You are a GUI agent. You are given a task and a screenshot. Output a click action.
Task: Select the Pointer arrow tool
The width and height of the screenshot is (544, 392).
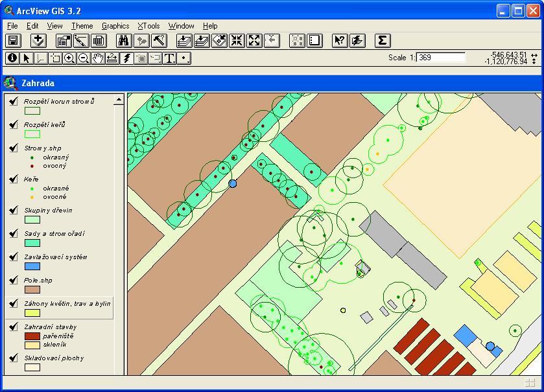pyautogui.click(x=27, y=58)
